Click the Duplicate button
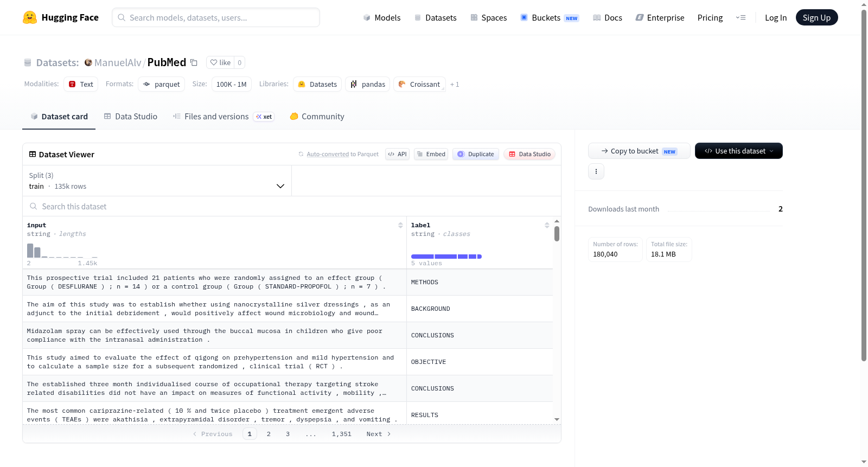 [x=476, y=154]
